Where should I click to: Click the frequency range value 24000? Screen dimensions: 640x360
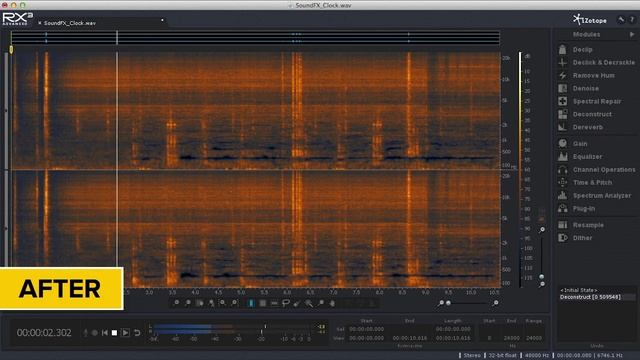point(533,338)
